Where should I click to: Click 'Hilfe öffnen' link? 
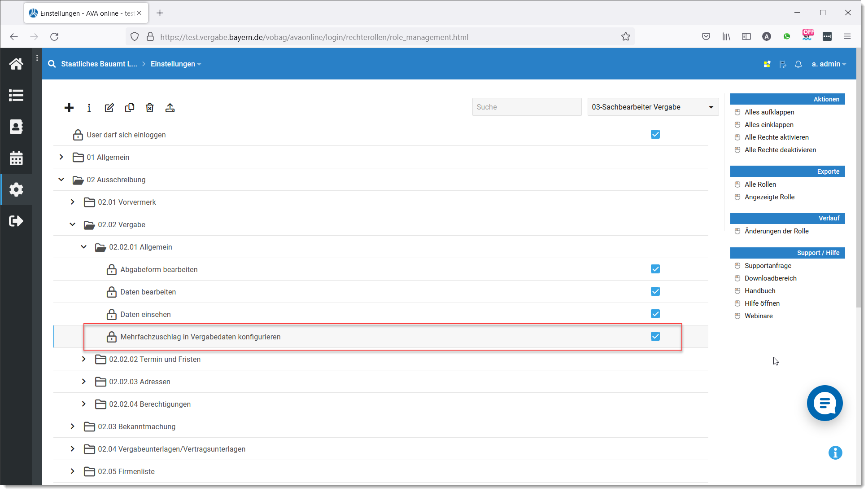pyautogui.click(x=762, y=303)
